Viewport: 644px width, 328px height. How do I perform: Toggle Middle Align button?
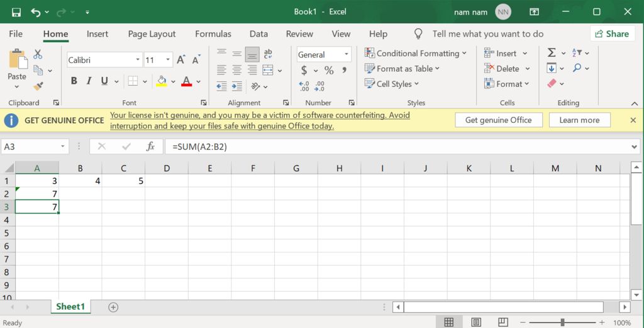point(237,54)
